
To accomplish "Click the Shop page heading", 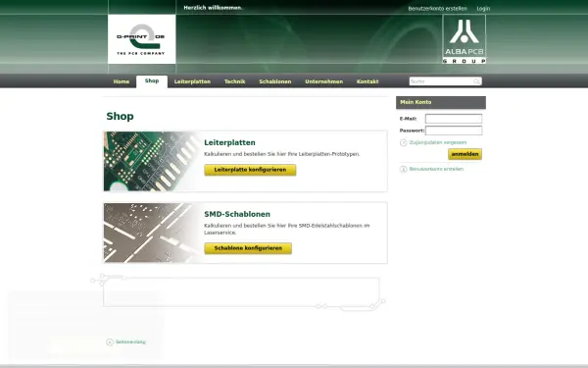I will tap(120, 116).
